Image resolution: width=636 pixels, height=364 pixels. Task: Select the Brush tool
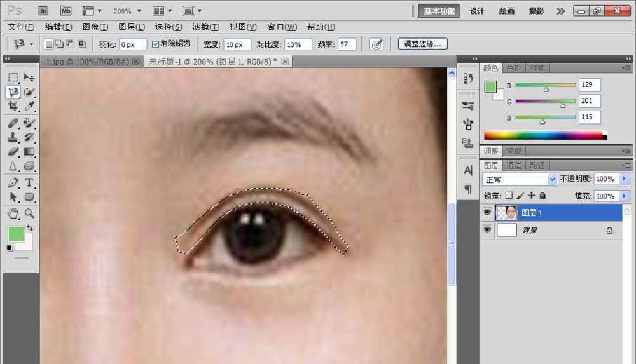(x=29, y=123)
